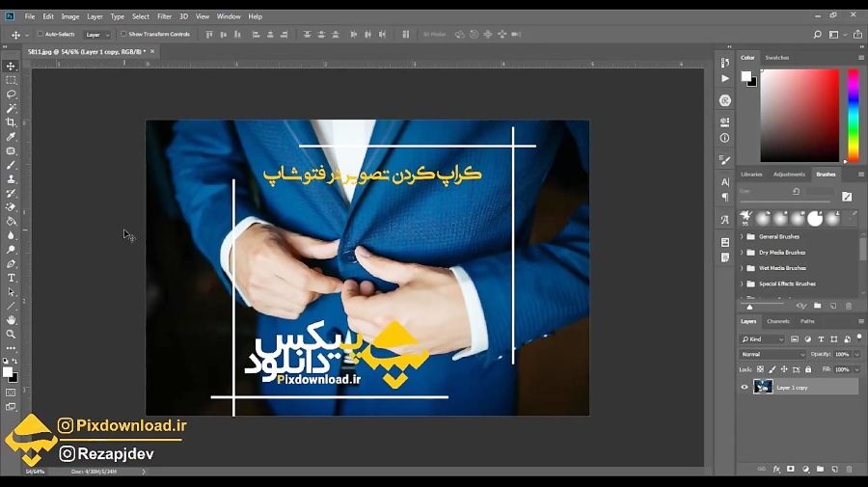The height and width of the screenshot is (487, 868).
Task: Select the Crop tool
Action: point(11,122)
